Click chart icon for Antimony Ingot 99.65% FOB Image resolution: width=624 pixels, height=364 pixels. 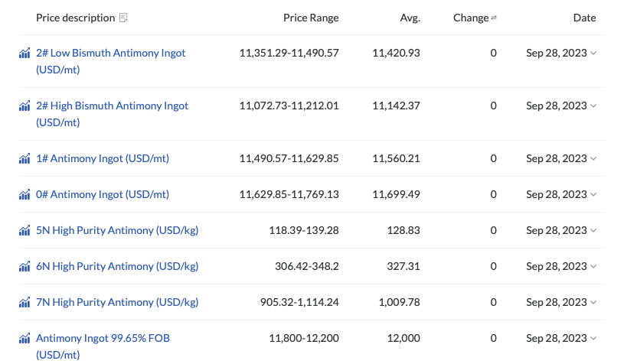25,339
